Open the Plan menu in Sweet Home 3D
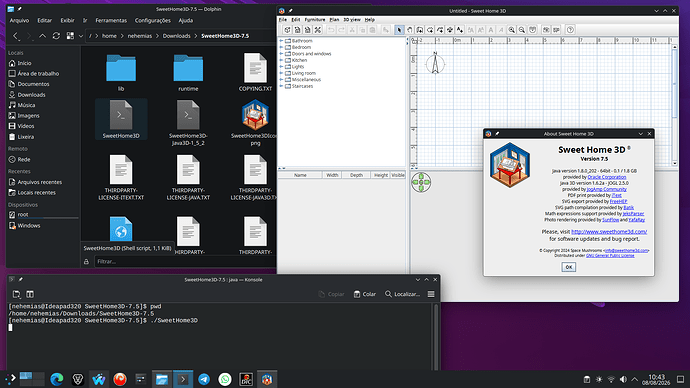 (x=334, y=20)
